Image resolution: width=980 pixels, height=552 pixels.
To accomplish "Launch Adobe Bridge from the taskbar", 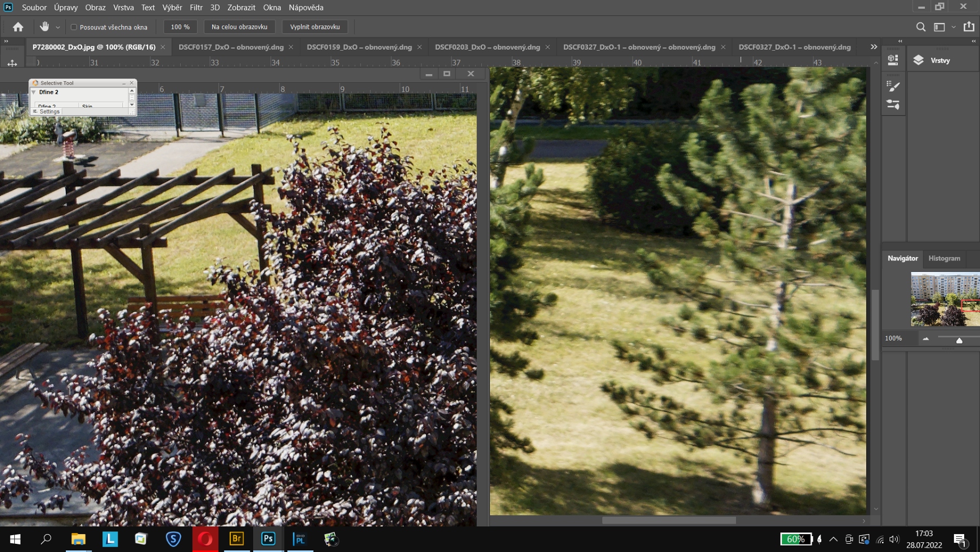I will [237, 539].
